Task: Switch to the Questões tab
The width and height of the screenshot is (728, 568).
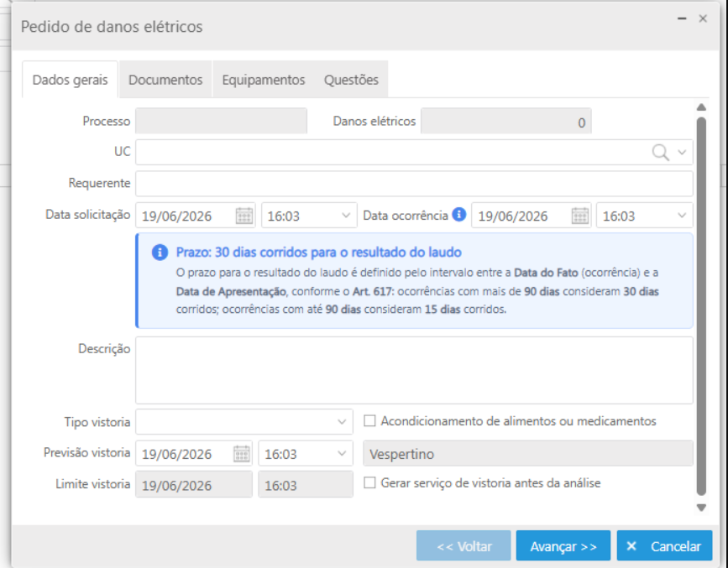Action: 352,80
